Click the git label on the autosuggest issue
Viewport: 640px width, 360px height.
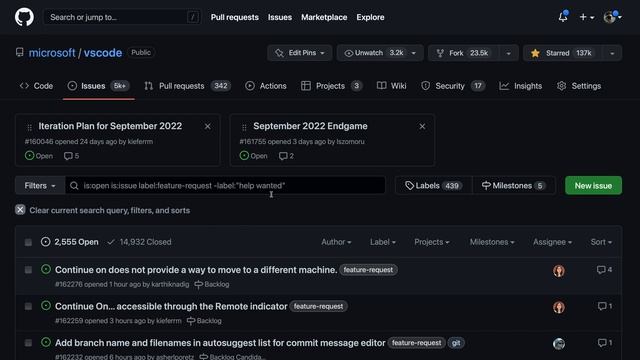click(456, 343)
